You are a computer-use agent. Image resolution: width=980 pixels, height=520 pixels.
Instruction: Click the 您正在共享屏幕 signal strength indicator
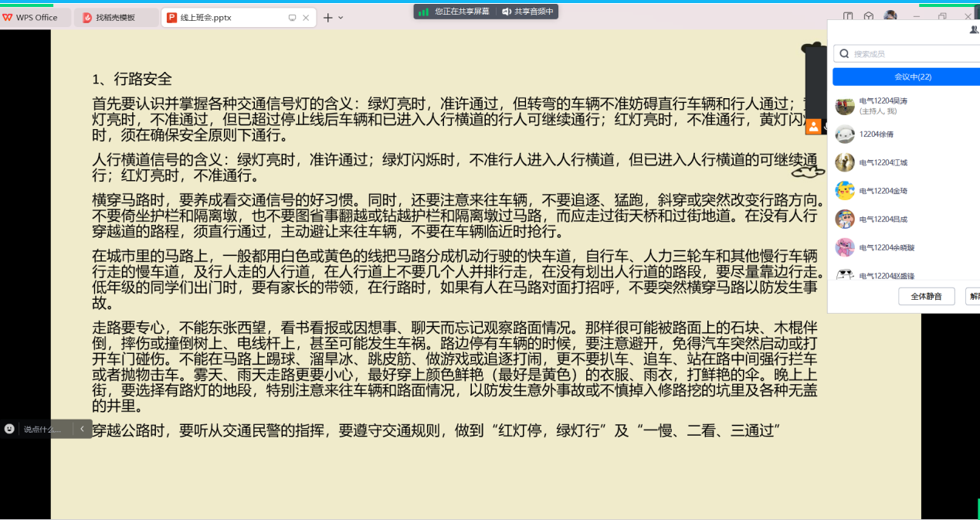tap(424, 12)
